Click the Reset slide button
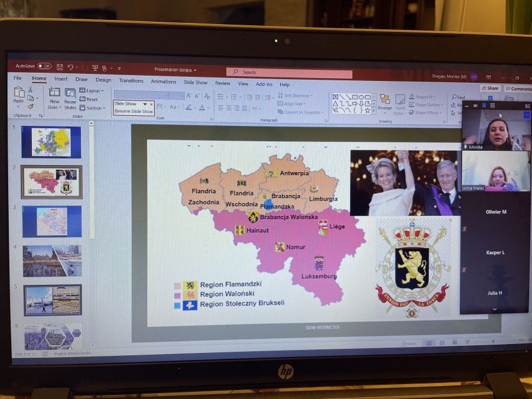532x399 pixels. pyautogui.click(x=89, y=99)
